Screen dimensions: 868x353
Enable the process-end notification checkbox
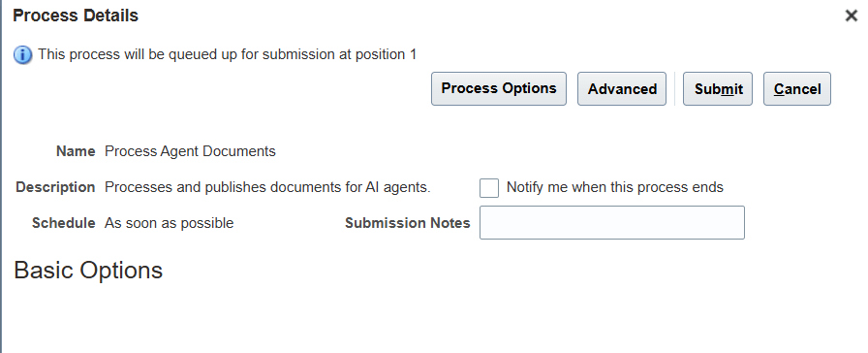coord(489,188)
